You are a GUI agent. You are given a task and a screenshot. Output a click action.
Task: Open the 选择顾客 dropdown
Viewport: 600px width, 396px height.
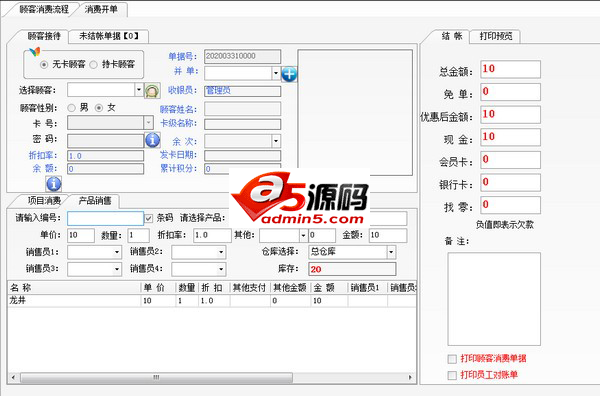pyautogui.click(x=139, y=90)
